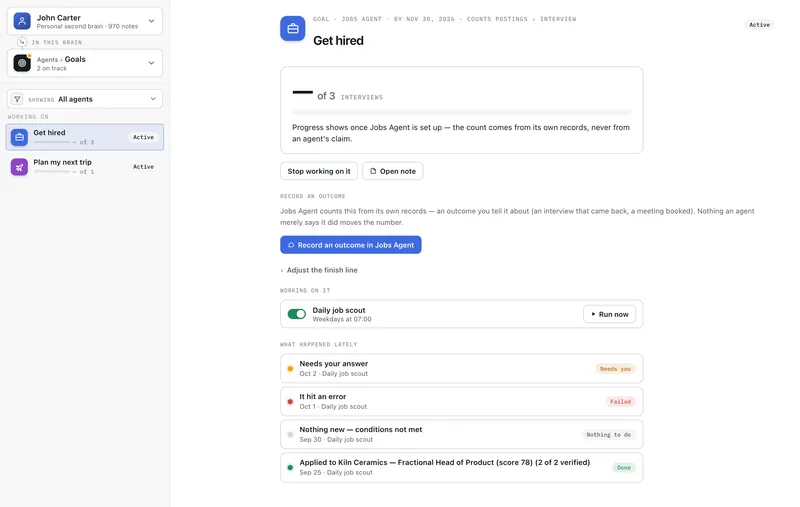Click the large briefcase icon beside Get hired title
This screenshot has width=800, height=507.
(293, 29)
